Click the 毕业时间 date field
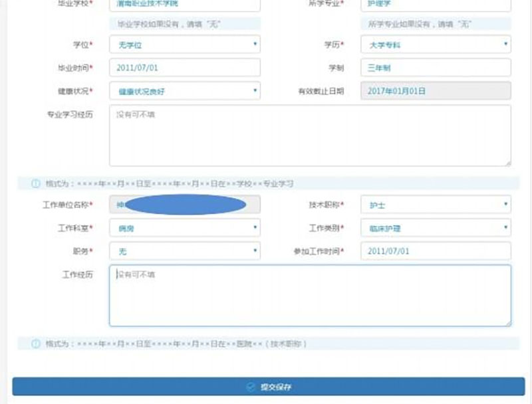 [x=184, y=68]
